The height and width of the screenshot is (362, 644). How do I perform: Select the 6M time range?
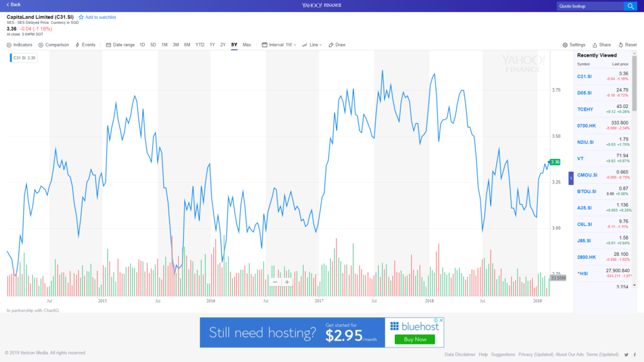click(187, 45)
